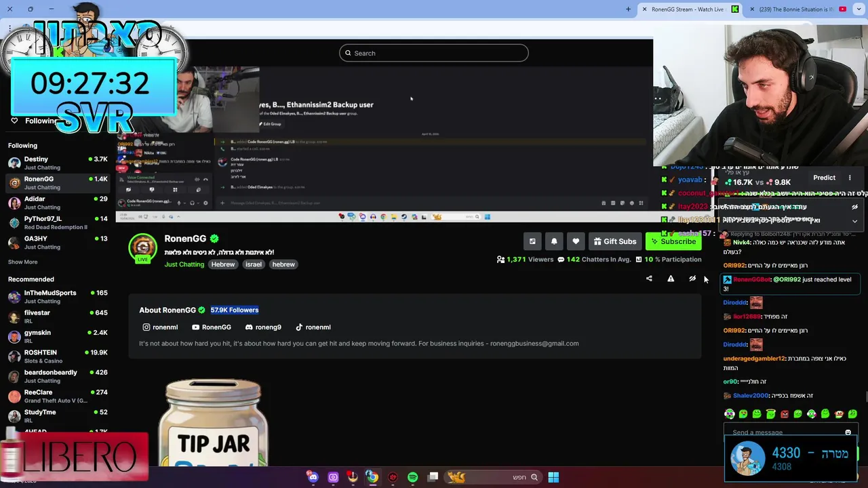
Task: Open Discord from the taskbar
Action: [x=313, y=477]
